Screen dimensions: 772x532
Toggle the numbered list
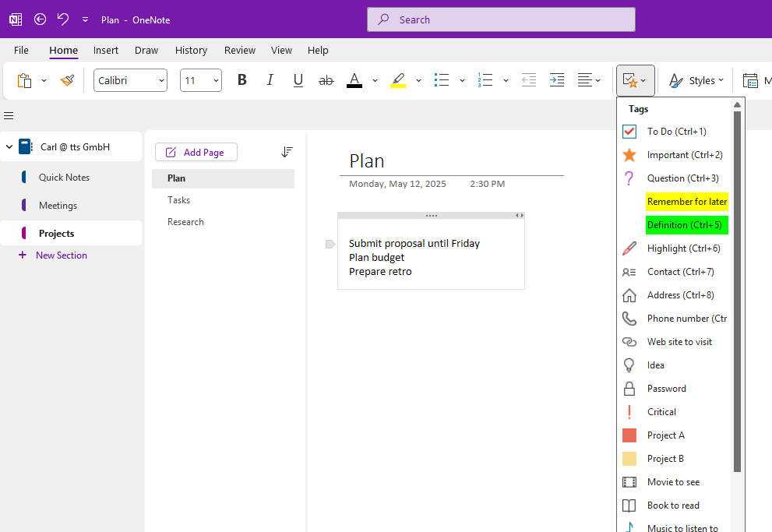485,79
